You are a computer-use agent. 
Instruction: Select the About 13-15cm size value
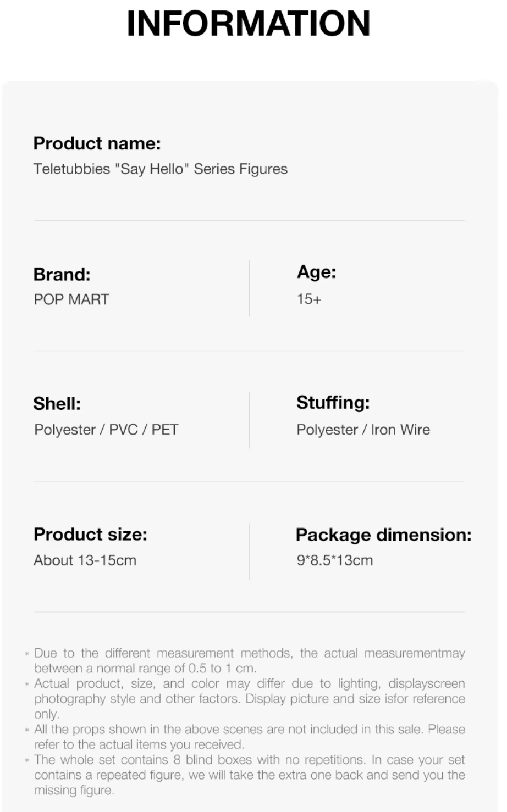85,560
